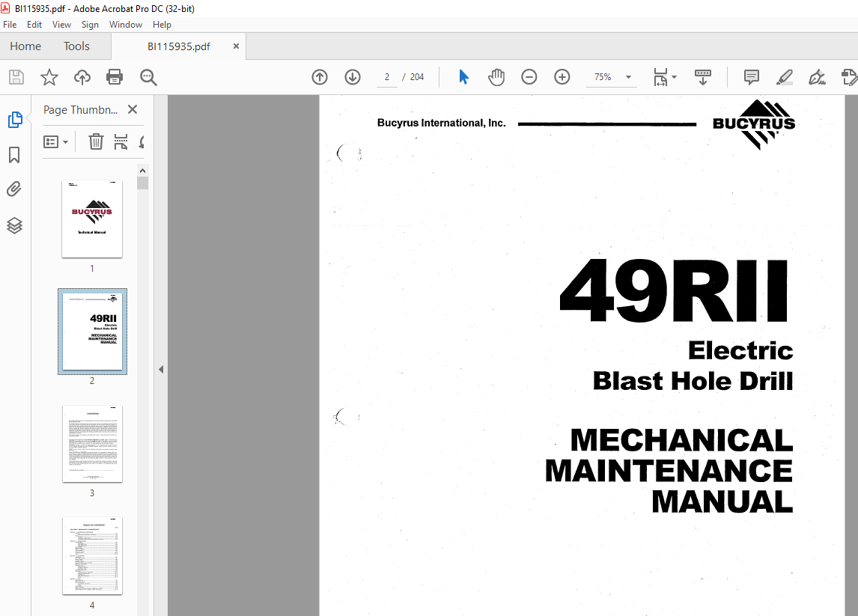Viewport: 858px width, 616px height.
Task: Click the thumbnails scrollbar handle
Action: pos(142,183)
